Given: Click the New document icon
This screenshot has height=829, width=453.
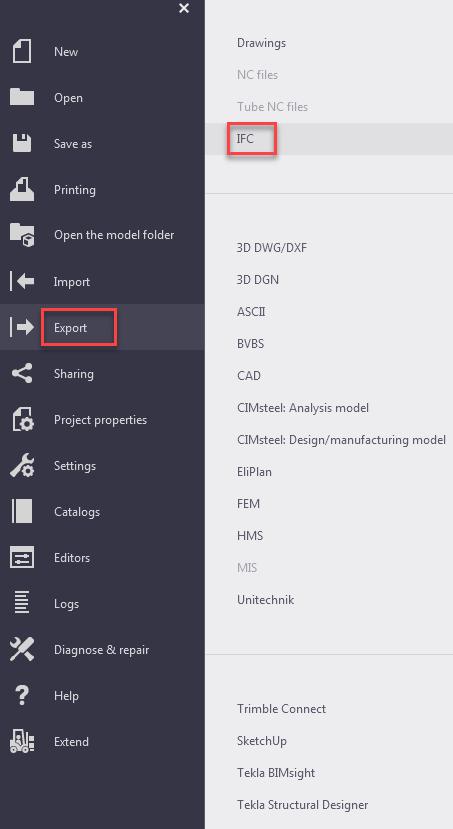Looking at the screenshot, I should coord(22,52).
